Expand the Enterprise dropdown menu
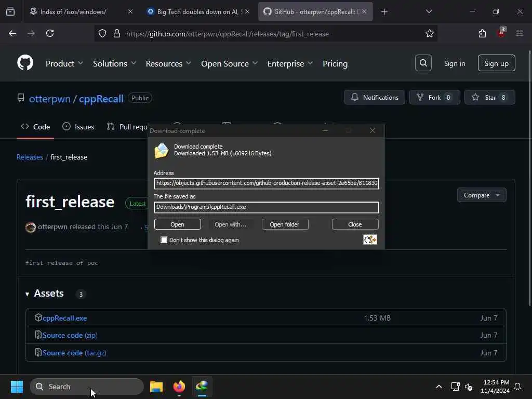Viewport: 532px width, 399px height. (290, 63)
